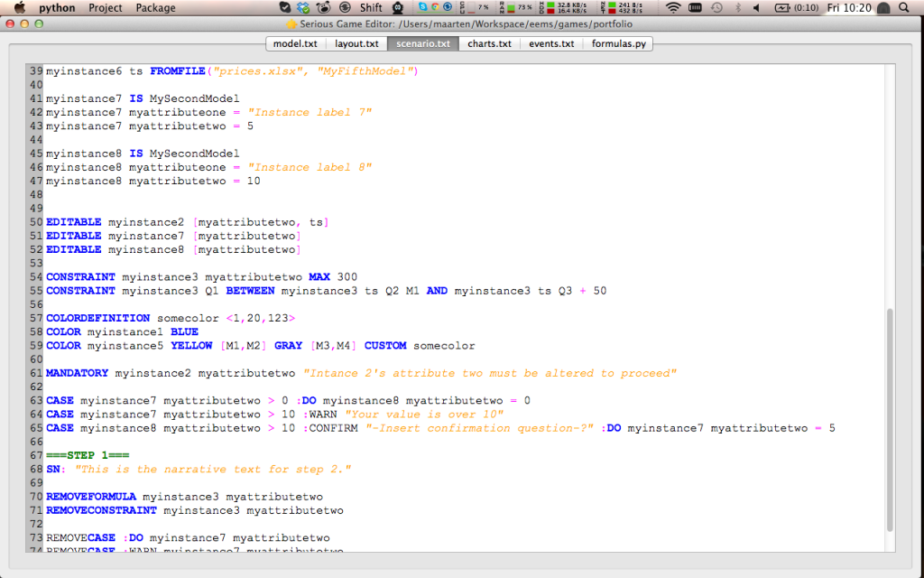Click :CONFIRM on line 65
This screenshot has height=578, width=924.
coord(330,427)
